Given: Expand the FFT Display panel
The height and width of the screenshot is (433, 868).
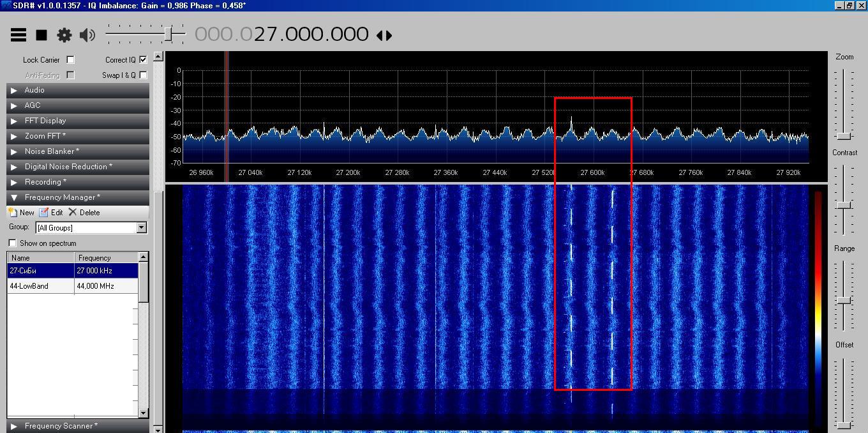Looking at the screenshot, I should point(78,121).
